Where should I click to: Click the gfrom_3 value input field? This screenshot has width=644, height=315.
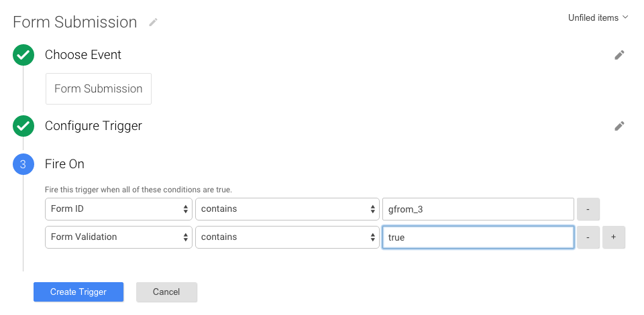(x=478, y=209)
